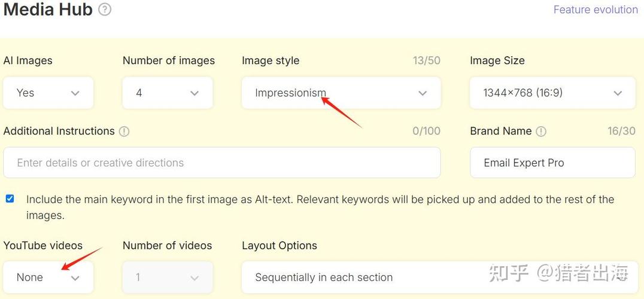Uncheck the Alt-text main keyword checkbox
This screenshot has height=299, width=644.
click(10, 199)
